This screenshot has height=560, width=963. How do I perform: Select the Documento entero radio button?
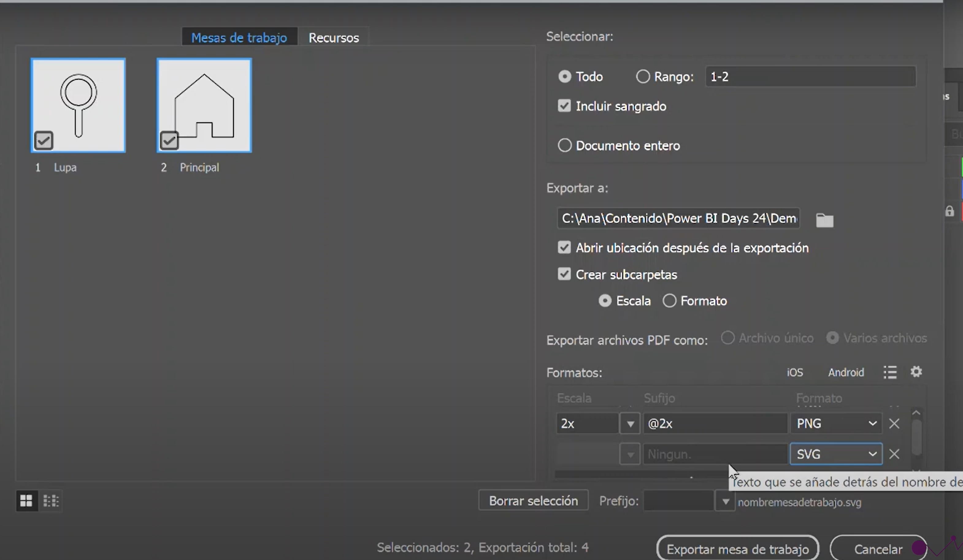pos(564,146)
